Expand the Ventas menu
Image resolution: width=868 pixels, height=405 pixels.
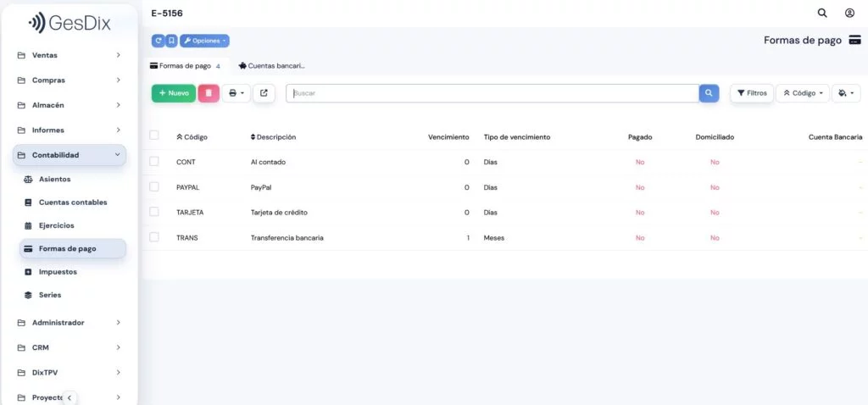click(70, 55)
